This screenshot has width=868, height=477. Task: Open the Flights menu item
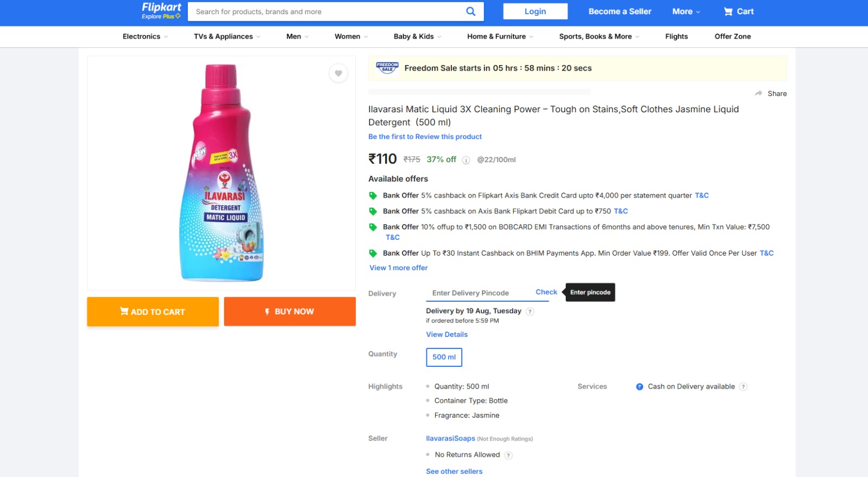[676, 36]
